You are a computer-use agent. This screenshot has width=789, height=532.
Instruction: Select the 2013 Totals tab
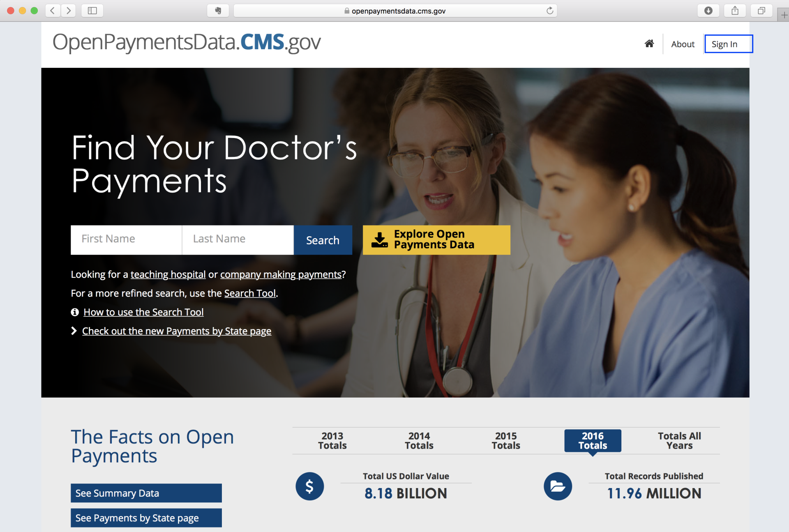[332, 441]
